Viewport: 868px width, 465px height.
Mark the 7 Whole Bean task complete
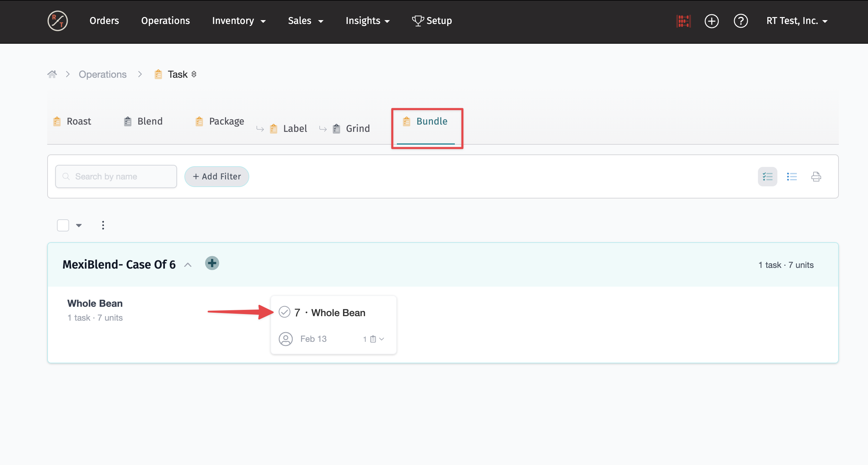pyautogui.click(x=284, y=312)
